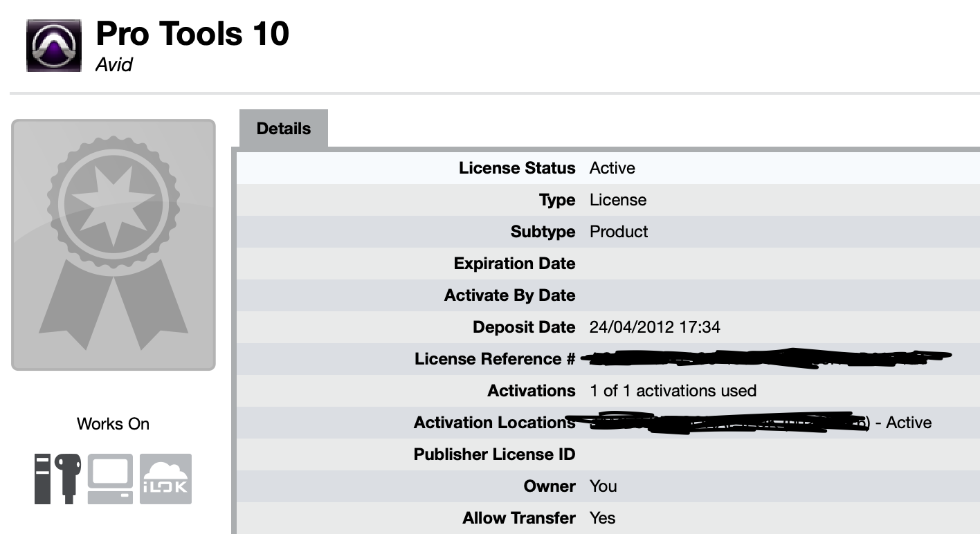
Task: Click the license ribbon badge image
Action: (114, 245)
